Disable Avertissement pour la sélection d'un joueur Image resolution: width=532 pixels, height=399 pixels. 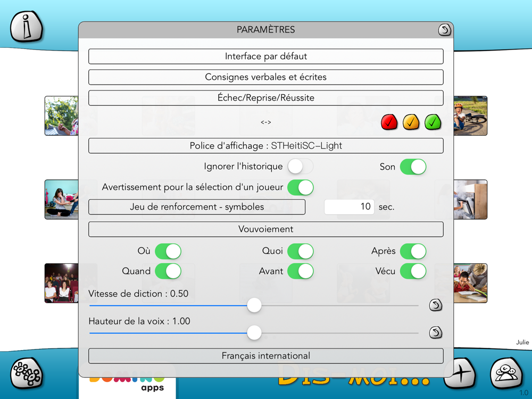[300, 187]
